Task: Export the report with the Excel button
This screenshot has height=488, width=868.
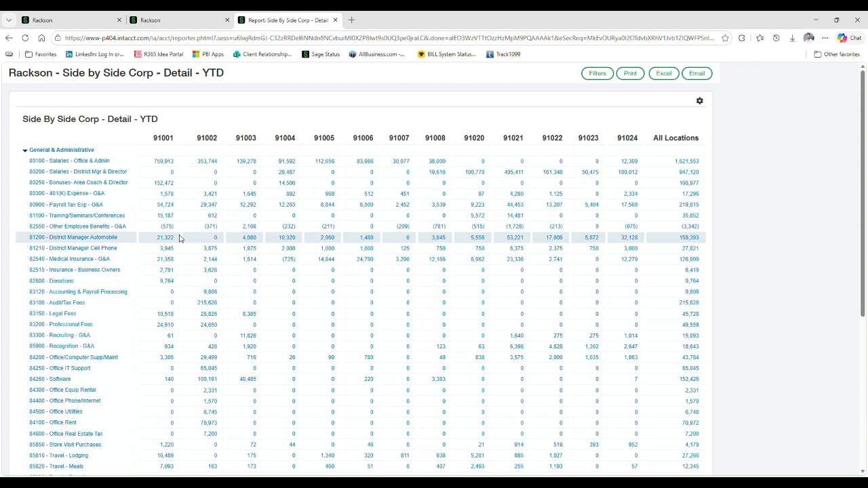Action: (x=664, y=73)
